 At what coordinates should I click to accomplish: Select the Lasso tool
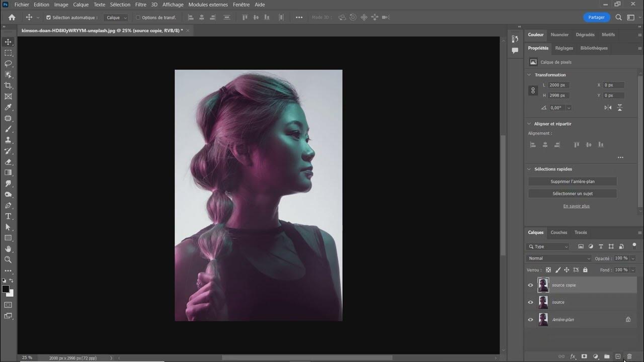pos(8,64)
